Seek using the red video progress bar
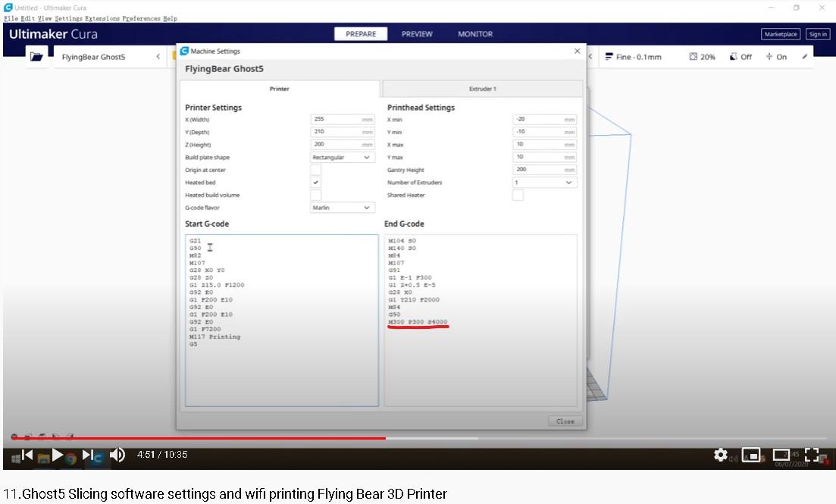836x504 pixels. [199, 438]
